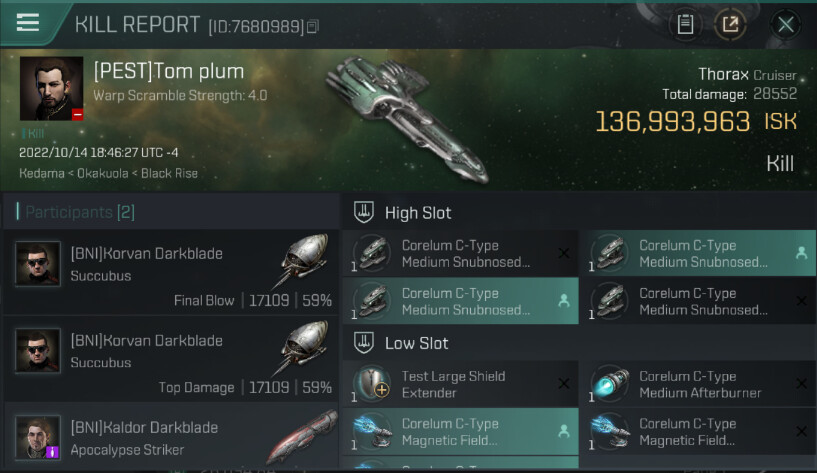Select the Test Large Shield Extender icon
Viewport: 817px width, 473px height.
[x=372, y=383]
